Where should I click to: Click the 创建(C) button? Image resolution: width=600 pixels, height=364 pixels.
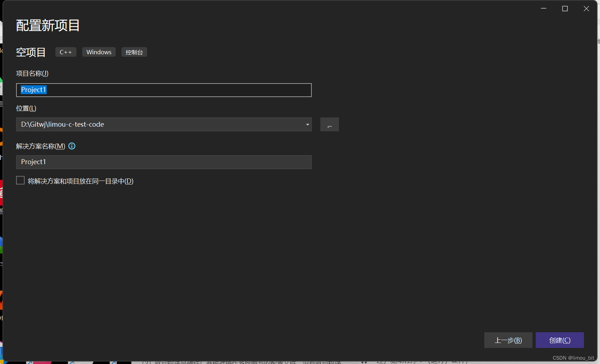pyautogui.click(x=559, y=340)
